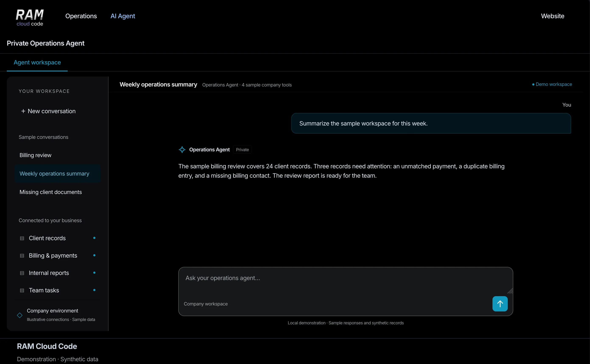Click the Billing & payments status dot
The width and height of the screenshot is (590, 364).
[x=94, y=255]
